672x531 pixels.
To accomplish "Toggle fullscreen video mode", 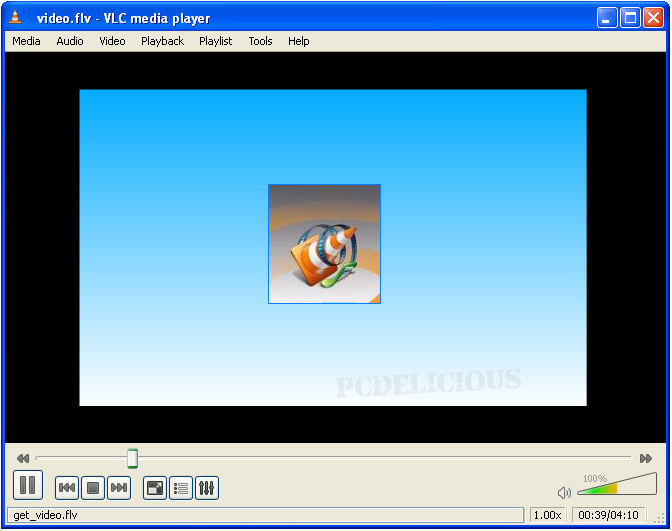I will [155, 488].
